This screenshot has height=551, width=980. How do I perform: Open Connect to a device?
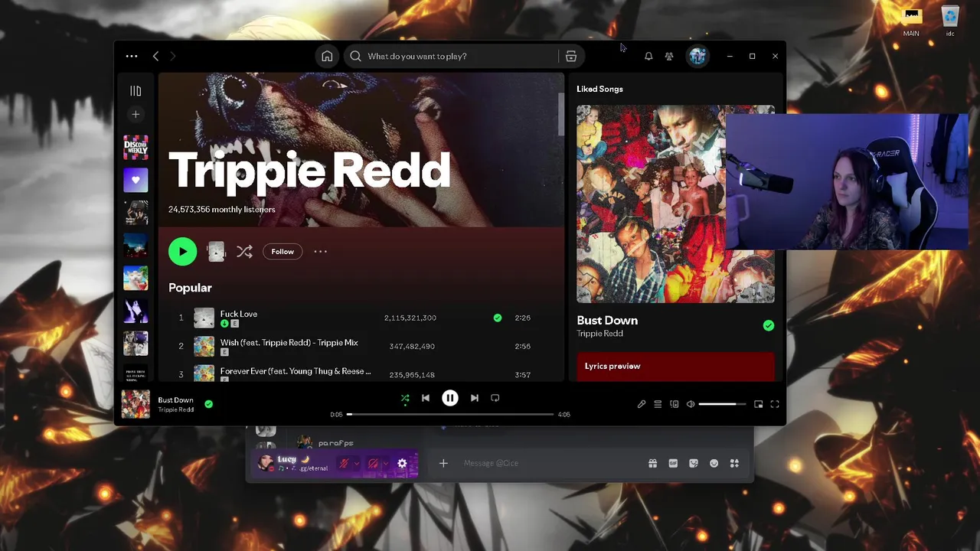(675, 404)
